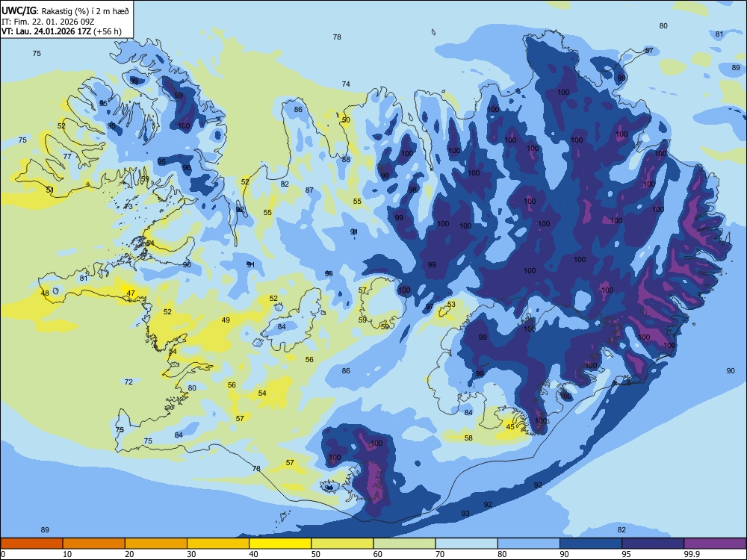Pick the 60–70 pale green legend swatch
Image resolution: width=747 pixels, height=560 pixels.
click(404, 544)
